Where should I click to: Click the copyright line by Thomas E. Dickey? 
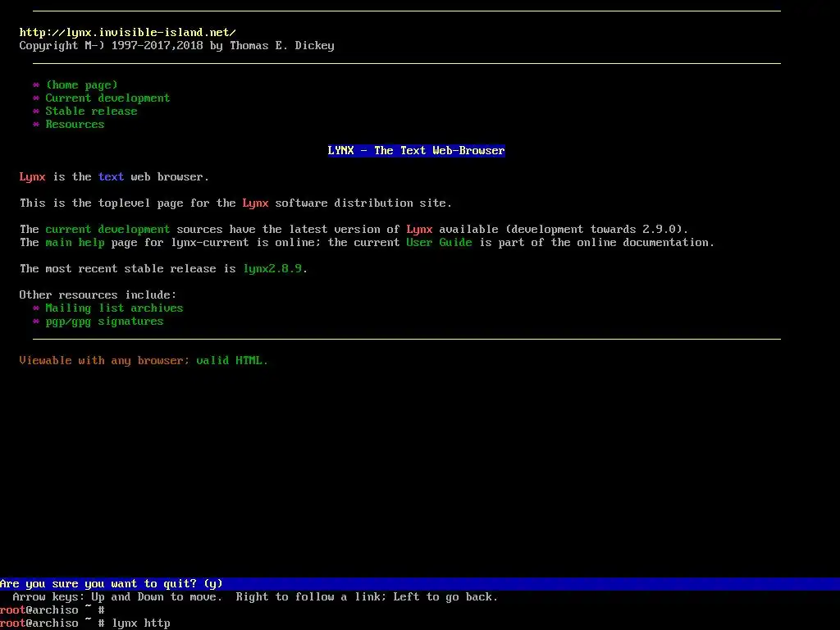(177, 46)
